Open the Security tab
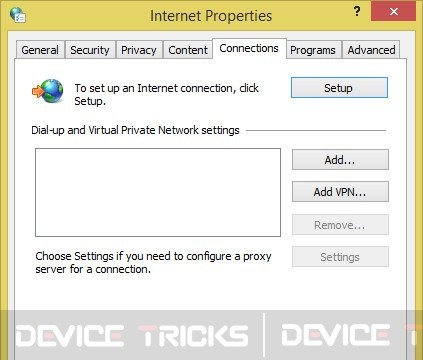 coord(90,50)
